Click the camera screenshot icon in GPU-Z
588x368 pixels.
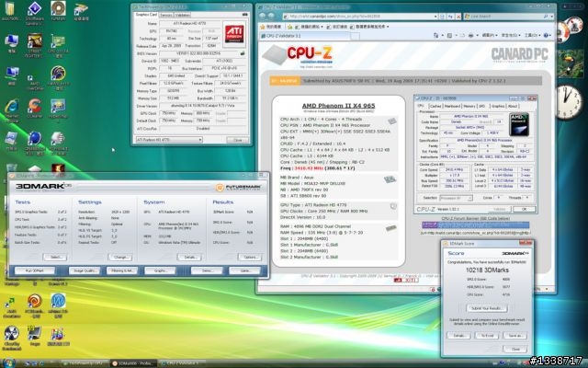click(244, 15)
